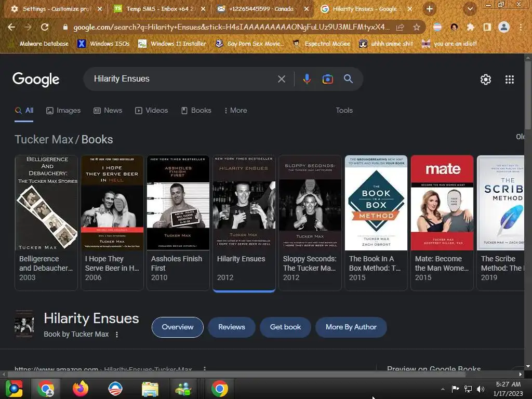Submit search with magnifying glass icon
Viewport: 532px width, 399px height.
click(348, 79)
